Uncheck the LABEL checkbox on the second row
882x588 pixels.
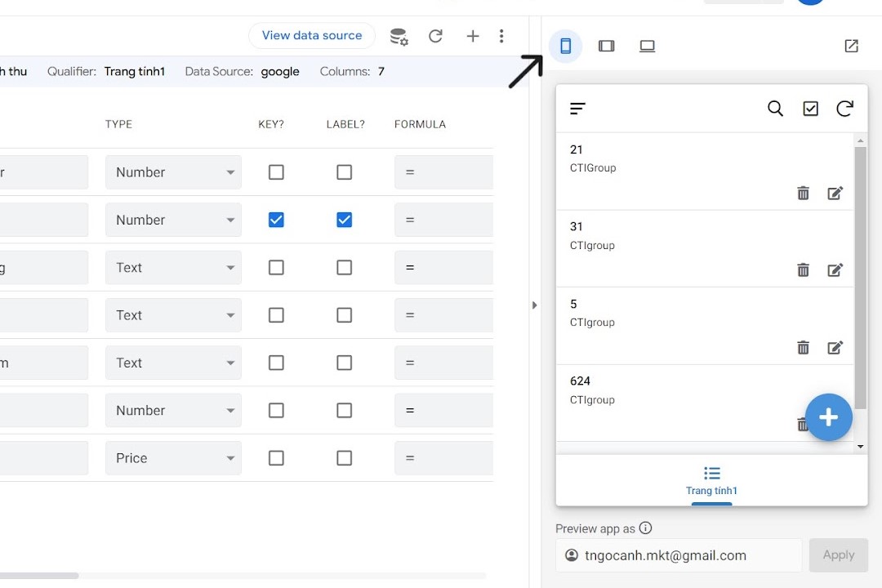344,219
